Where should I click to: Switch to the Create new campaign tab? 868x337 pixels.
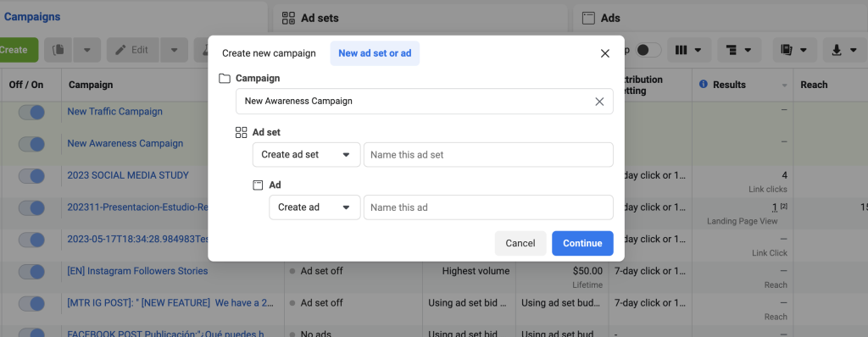(269, 53)
